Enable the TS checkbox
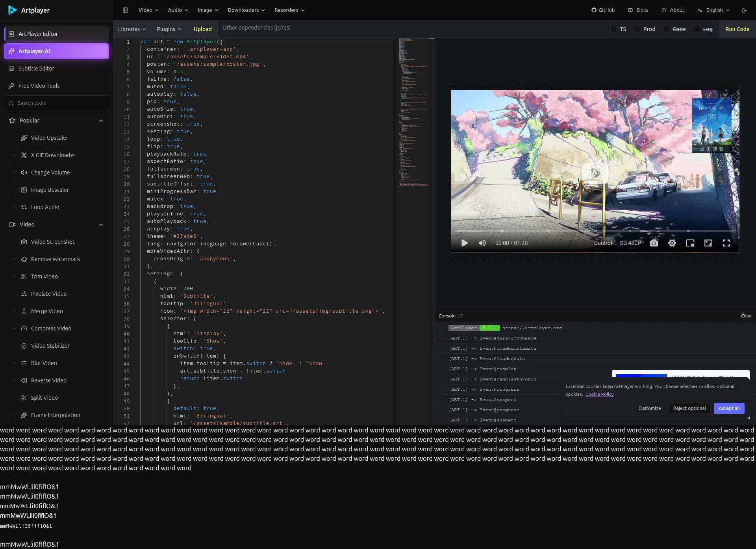The height and width of the screenshot is (549, 756). click(x=613, y=29)
